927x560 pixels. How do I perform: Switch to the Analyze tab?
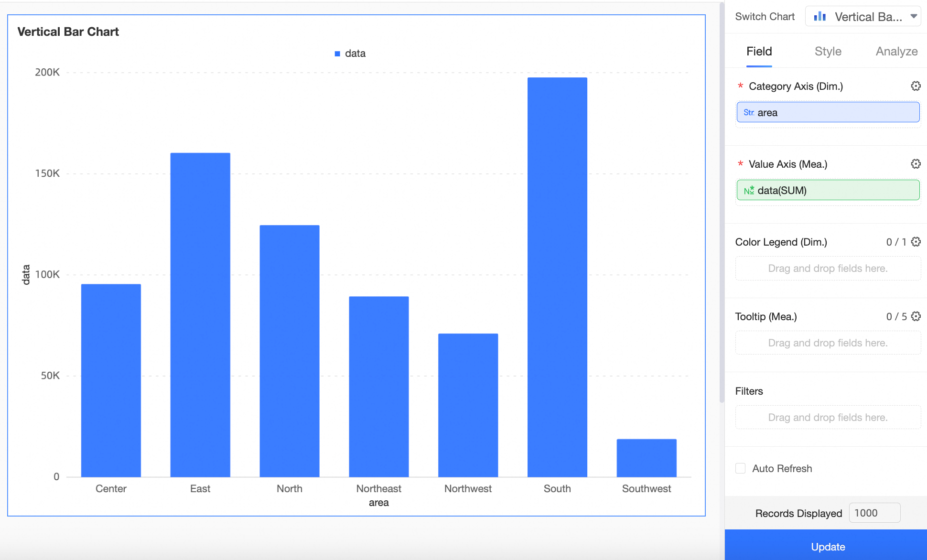click(x=896, y=52)
